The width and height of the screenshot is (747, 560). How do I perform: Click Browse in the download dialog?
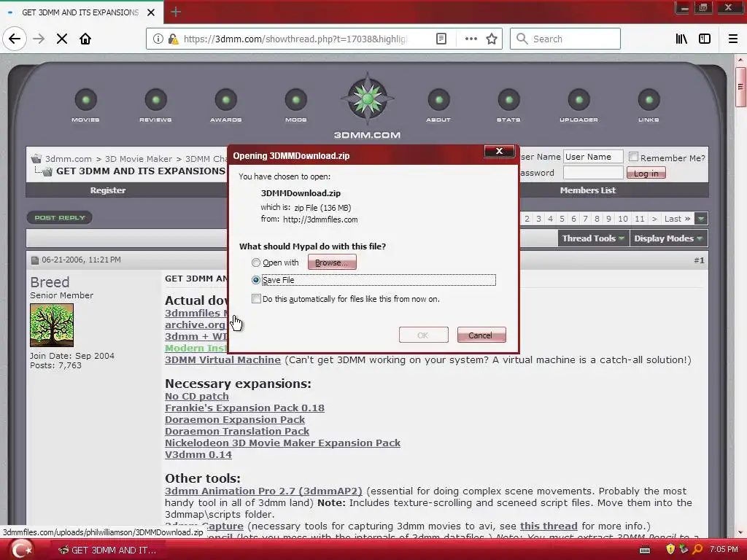[332, 262]
